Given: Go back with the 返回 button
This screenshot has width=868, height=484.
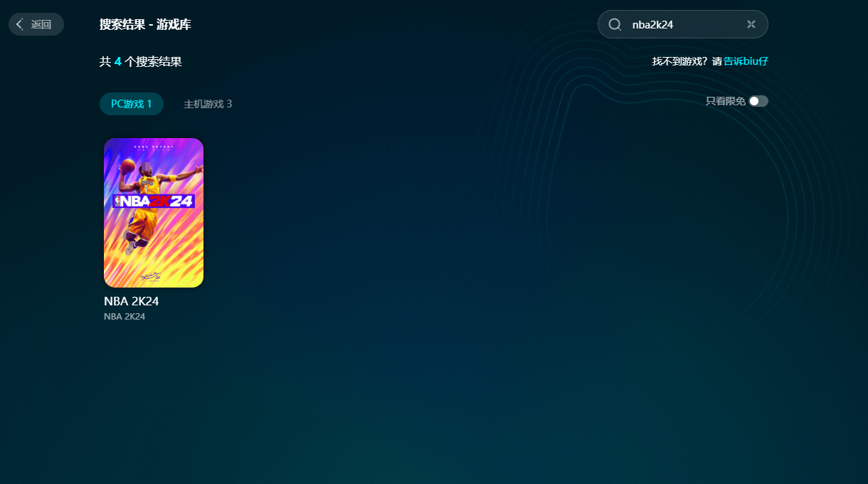Looking at the screenshot, I should click(36, 24).
